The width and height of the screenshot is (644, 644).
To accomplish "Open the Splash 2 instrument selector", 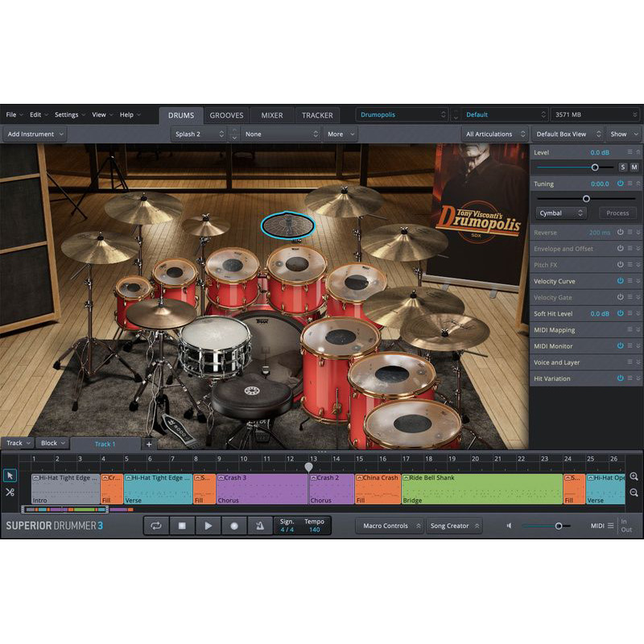I will 199,134.
